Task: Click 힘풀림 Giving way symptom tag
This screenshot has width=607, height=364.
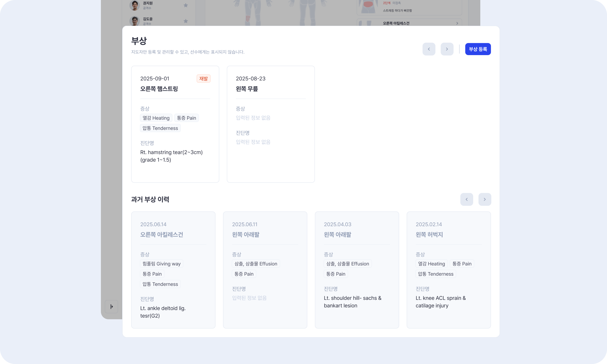Action: click(x=161, y=264)
